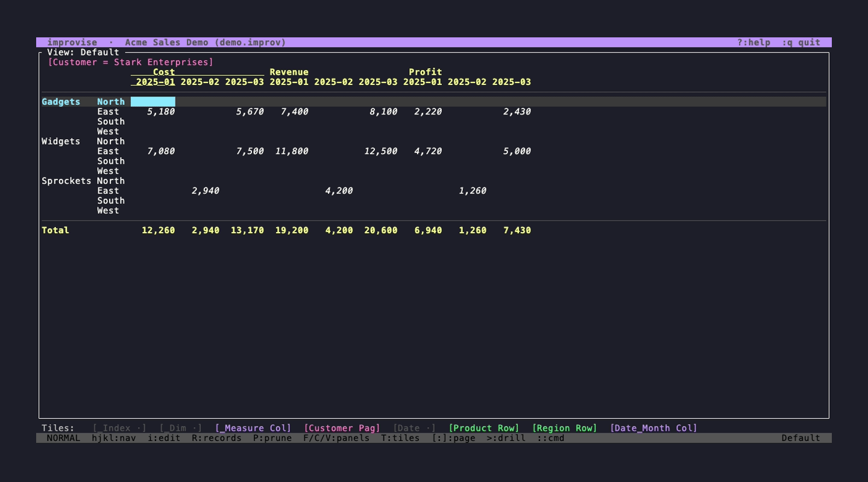Select the Widgets East Revenue cell 11,800

pyautogui.click(x=292, y=151)
